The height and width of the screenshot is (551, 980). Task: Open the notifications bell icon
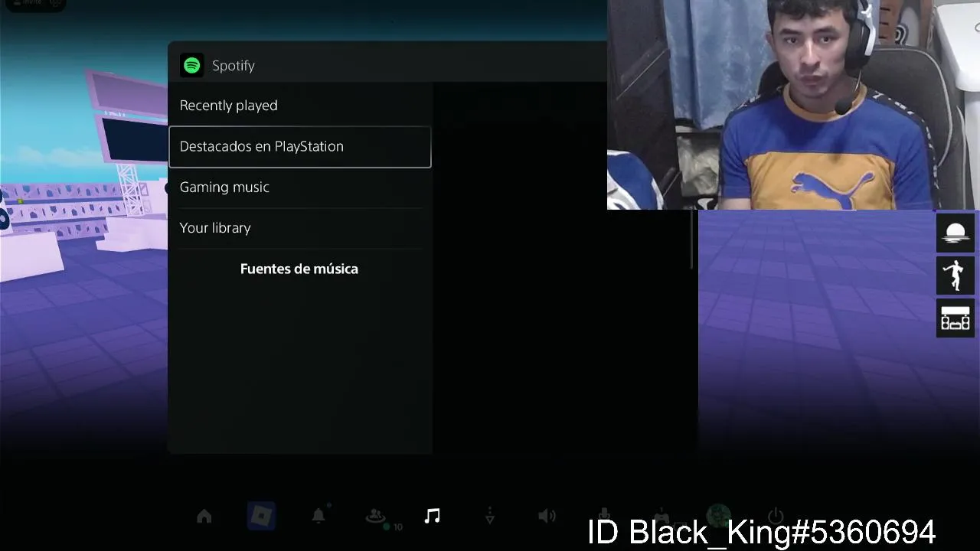pos(318,516)
